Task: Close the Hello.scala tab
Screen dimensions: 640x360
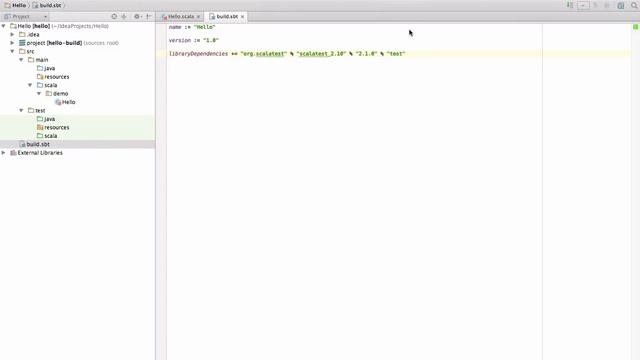Action: click(x=198, y=17)
